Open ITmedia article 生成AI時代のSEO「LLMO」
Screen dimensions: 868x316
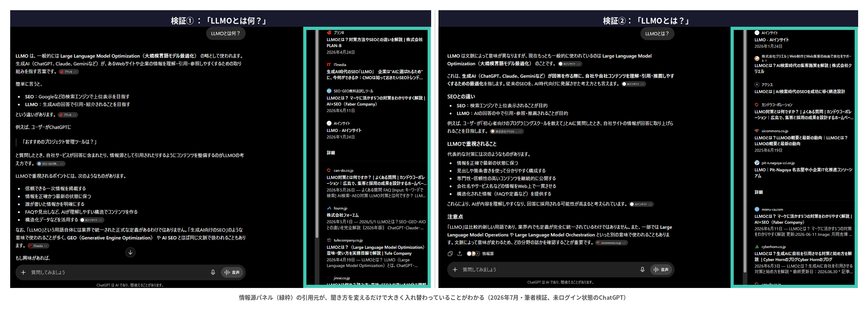pos(375,75)
